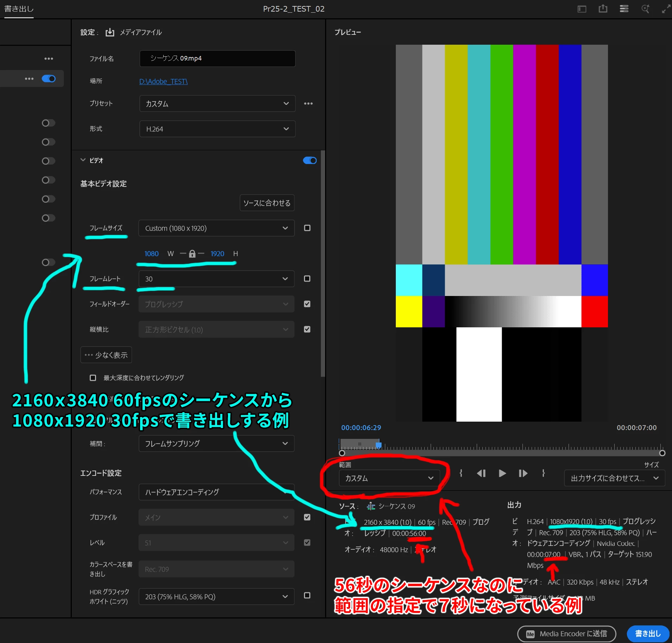
Task: Select the 書き出し tab at top left
Action: 19,9
